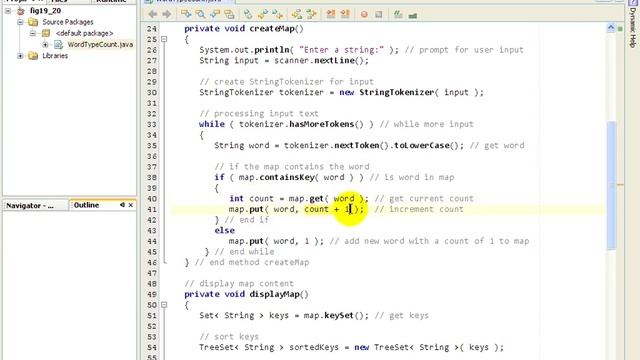Click the Back navigation arrow in editor toolbar
This screenshot has height=360, width=640.
pyautogui.click(x=153, y=15)
